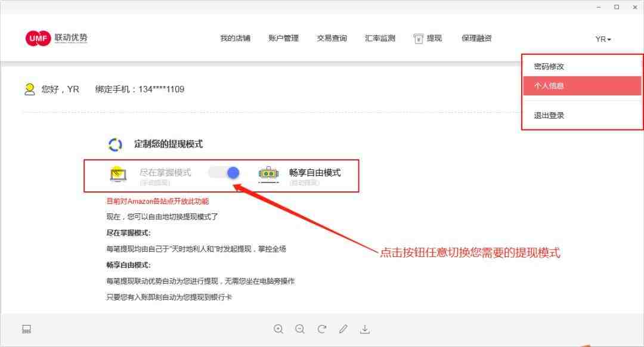Screen dimensions: 644x347
Task: Rotate the image with the rotate icon
Action: 322,329
